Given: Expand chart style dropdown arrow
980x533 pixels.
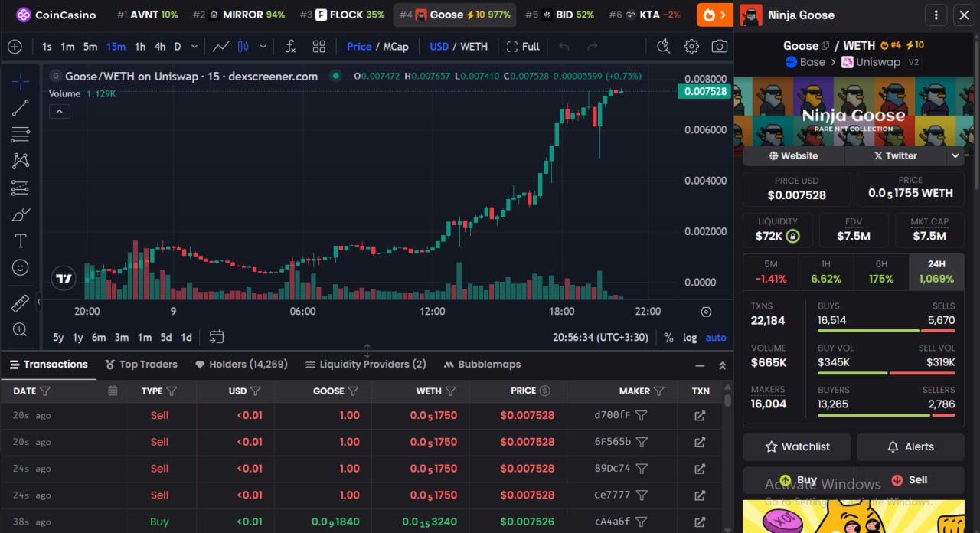Looking at the screenshot, I should coord(263,47).
